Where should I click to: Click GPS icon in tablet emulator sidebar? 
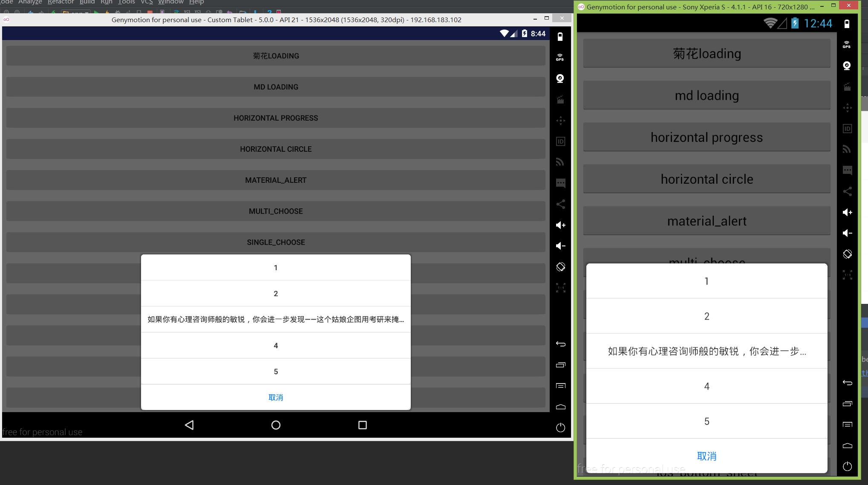pyautogui.click(x=560, y=58)
